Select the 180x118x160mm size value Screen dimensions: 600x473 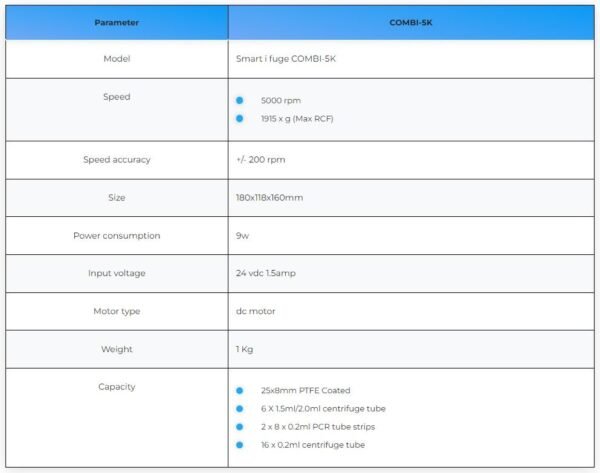(x=269, y=198)
